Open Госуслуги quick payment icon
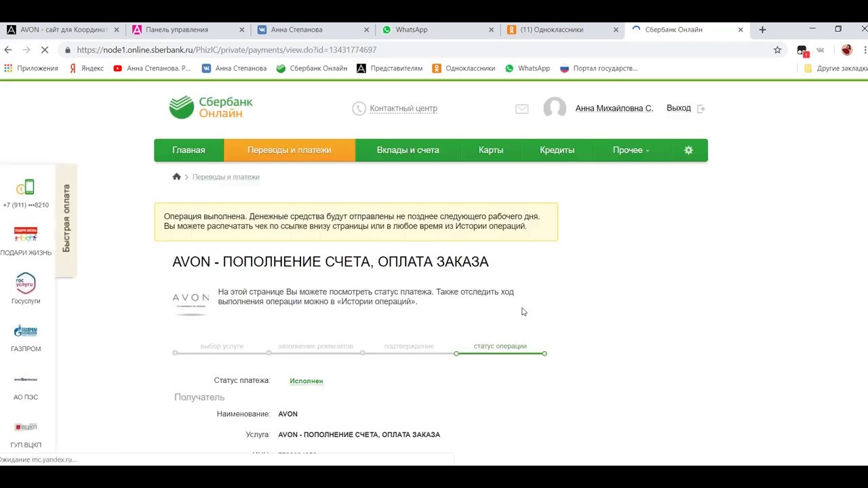The image size is (868, 488). tap(26, 283)
